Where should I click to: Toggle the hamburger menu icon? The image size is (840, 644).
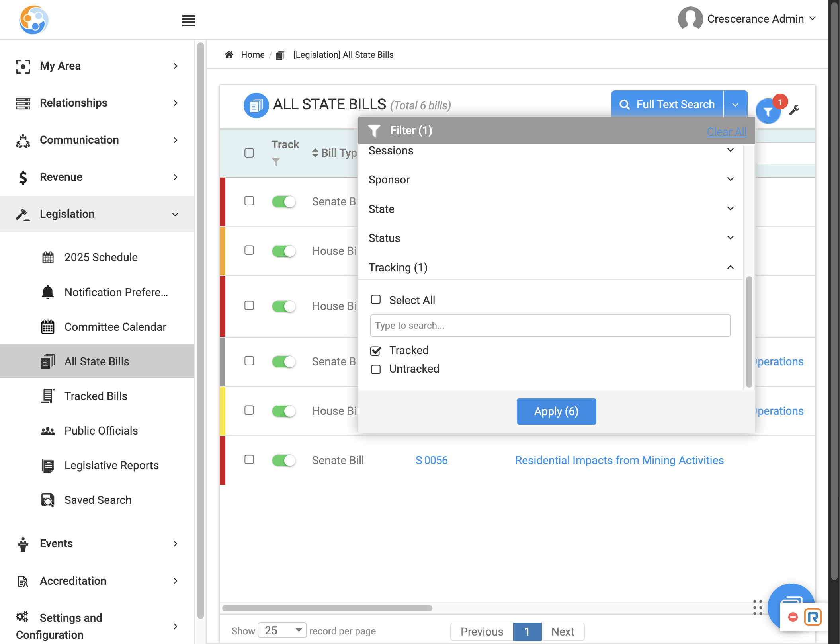pos(188,21)
